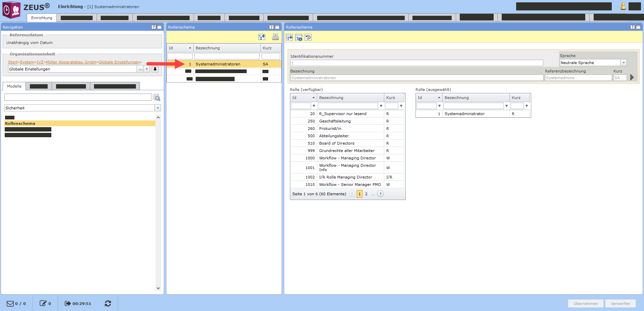Image resolution: width=644 pixels, height=311 pixels.
Task: Click the logout timer arrow icon
Action: coord(67,303)
